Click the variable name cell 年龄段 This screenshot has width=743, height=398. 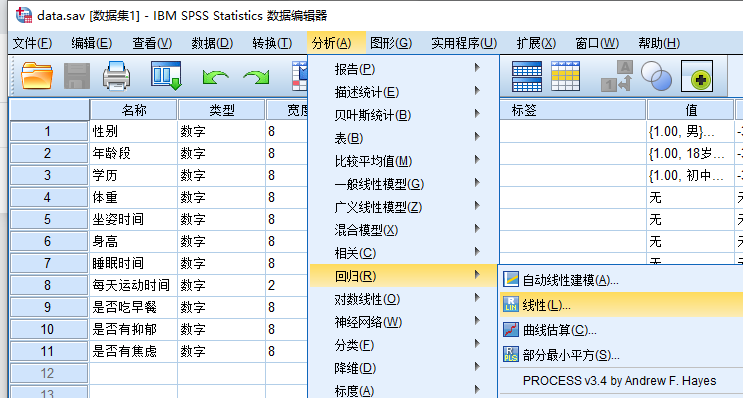click(x=134, y=154)
